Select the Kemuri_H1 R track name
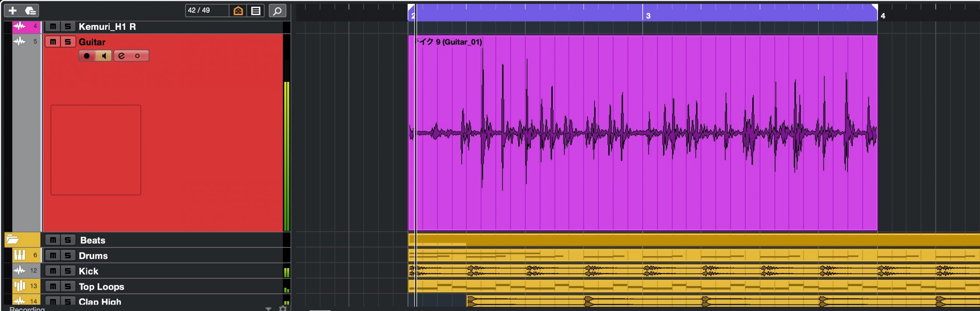The image size is (980, 311). point(107,26)
